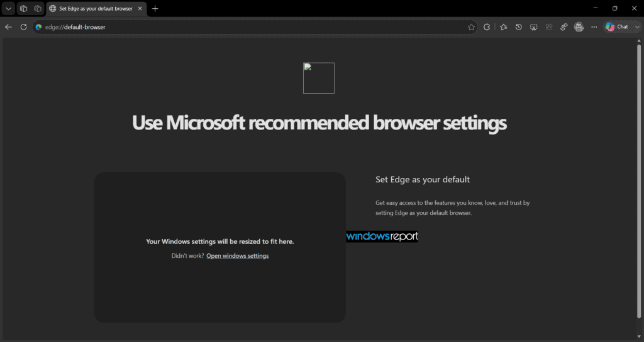The height and width of the screenshot is (342, 644).
Task: Click the Share icon in the toolbar
Action: [548, 27]
